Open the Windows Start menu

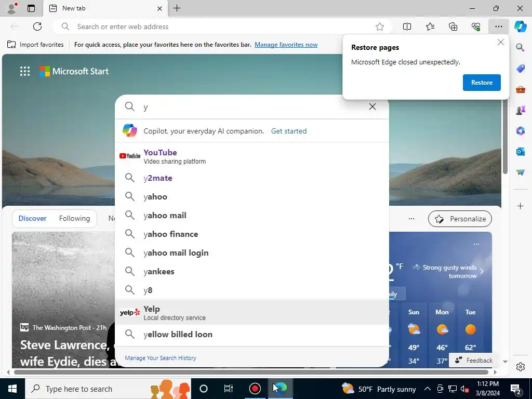coord(12,389)
